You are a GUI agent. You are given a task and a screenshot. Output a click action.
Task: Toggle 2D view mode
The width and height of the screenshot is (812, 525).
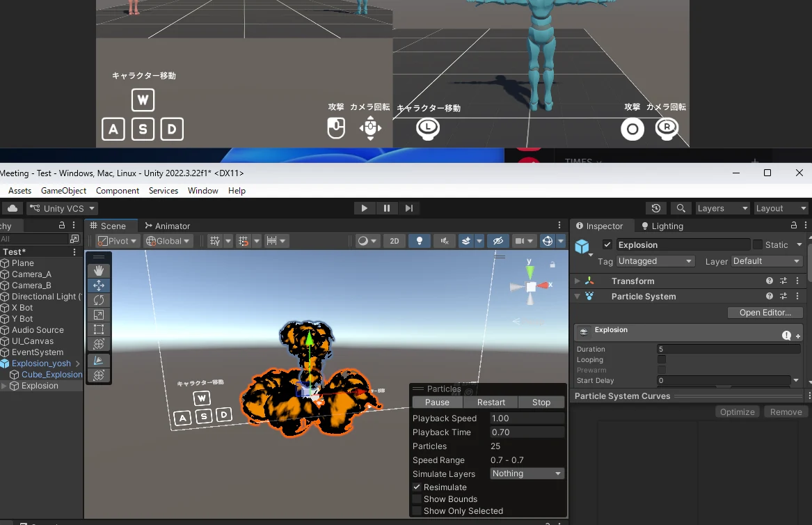click(x=395, y=241)
